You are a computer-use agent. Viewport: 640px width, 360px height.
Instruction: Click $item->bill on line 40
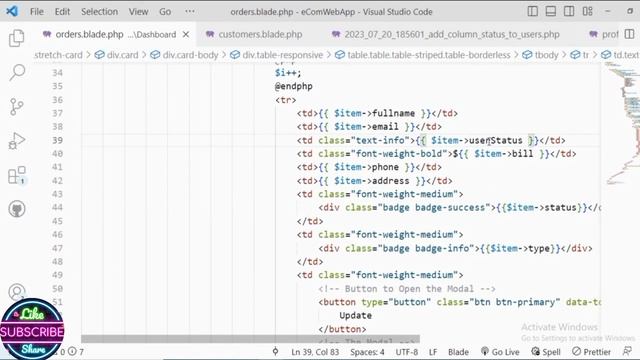[x=504, y=154]
